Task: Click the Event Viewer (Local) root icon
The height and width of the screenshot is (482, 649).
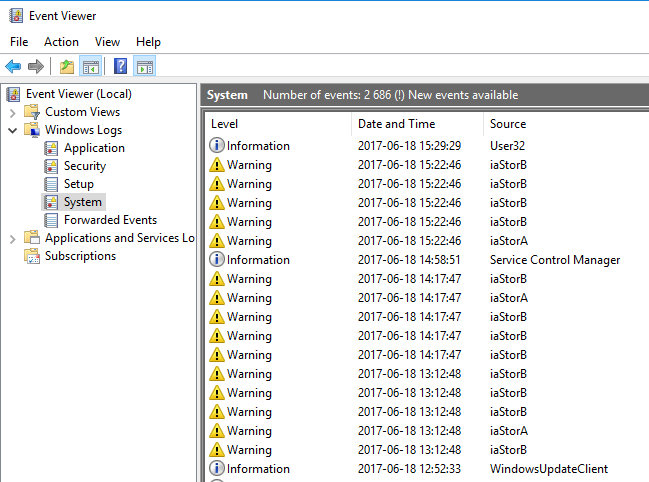Action: (x=13, y=94)
